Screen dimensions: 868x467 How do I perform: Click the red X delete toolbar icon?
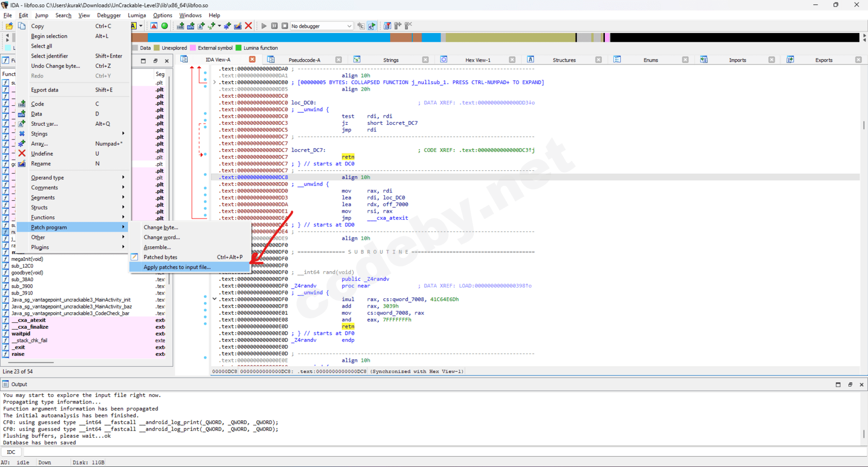click(248, 26)
